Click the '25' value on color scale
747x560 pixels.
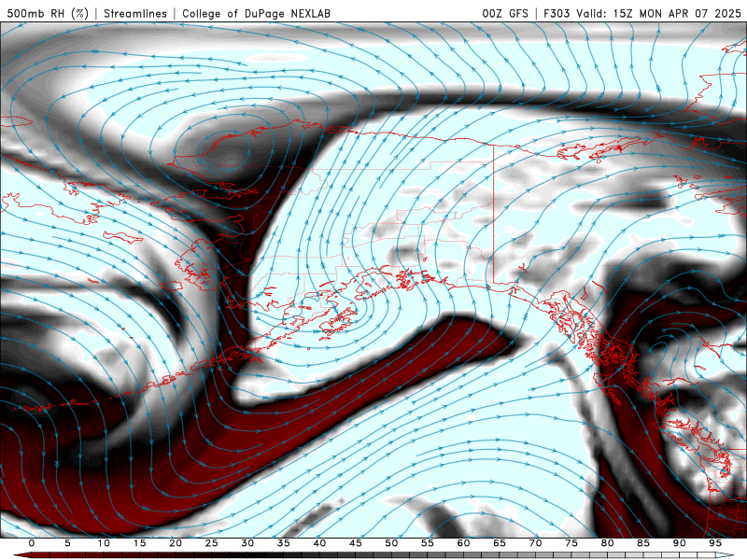[212, 543]
